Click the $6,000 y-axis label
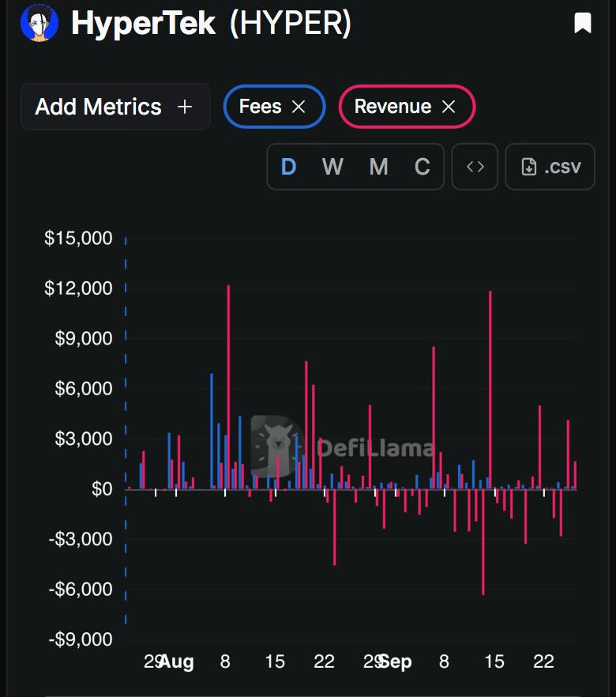This screenshot has width=616, height=697. pos(84,389)
